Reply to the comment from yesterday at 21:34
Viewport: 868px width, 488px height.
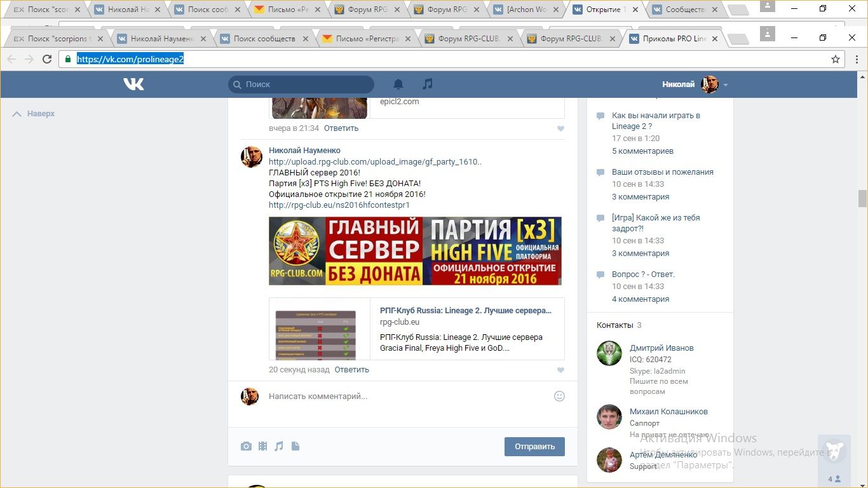[341, 128]
